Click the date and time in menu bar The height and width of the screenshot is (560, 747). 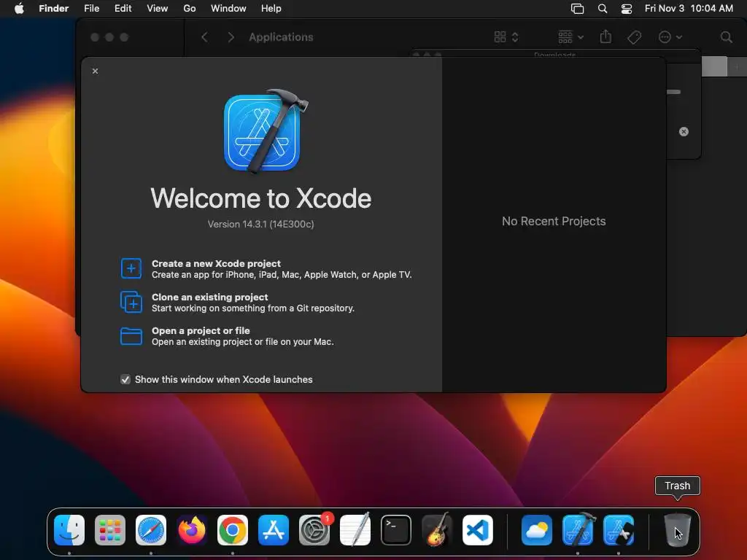689,9
